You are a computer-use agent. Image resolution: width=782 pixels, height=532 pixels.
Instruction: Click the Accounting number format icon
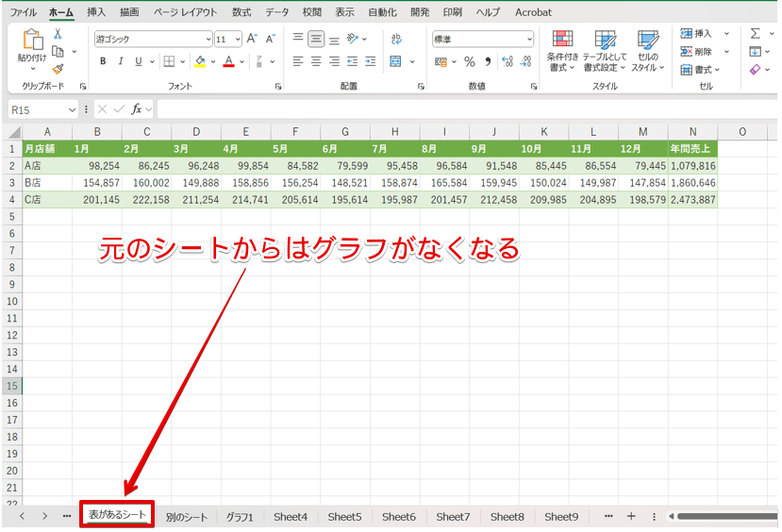(x=441, y=62)
